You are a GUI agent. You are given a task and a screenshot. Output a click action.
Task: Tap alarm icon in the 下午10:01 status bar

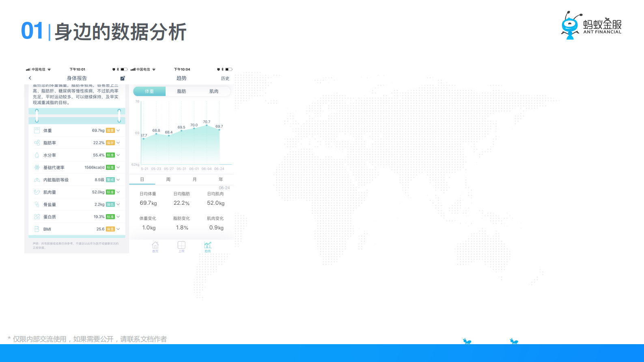pyautogui.click(x=114, y=69)
